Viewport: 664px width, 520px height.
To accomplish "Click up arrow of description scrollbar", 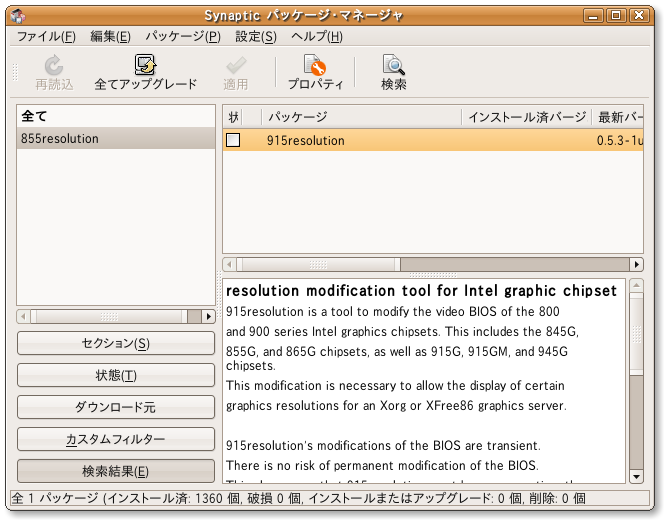I will click(636, 285).
